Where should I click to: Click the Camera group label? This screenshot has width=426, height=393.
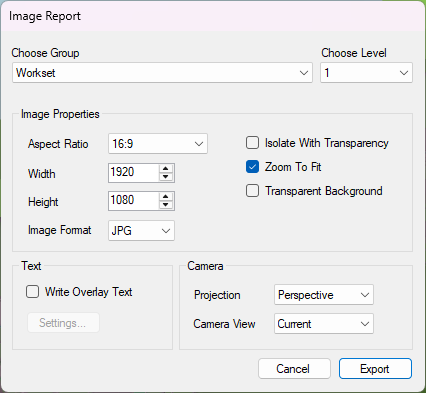pos(205,266)
